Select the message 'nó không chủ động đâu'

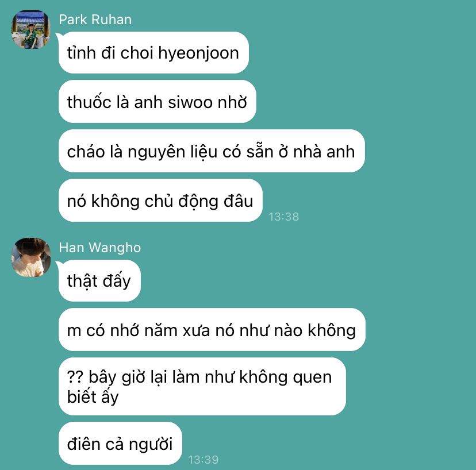(160, 201)
